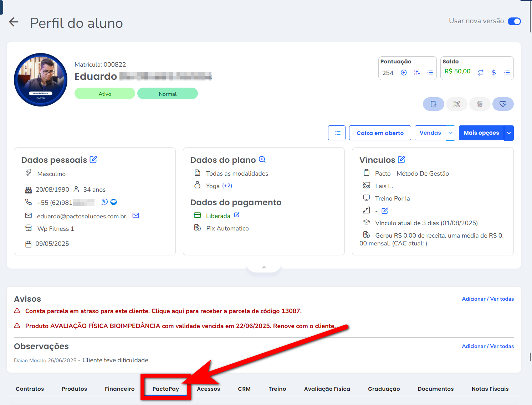Click the Caixa em aberto button
This screenshot has width=532, height=405.
(x=380, y=133)
